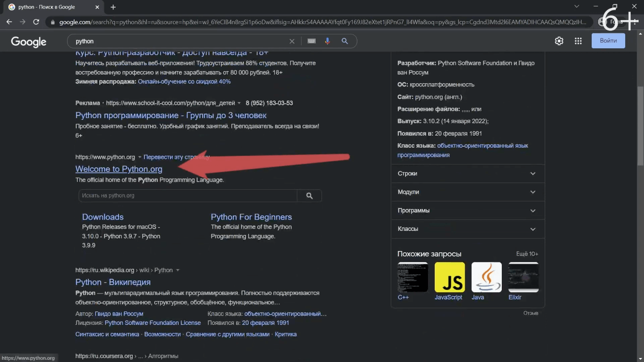Click the site info lock icon in address bar

coord(53,22)
